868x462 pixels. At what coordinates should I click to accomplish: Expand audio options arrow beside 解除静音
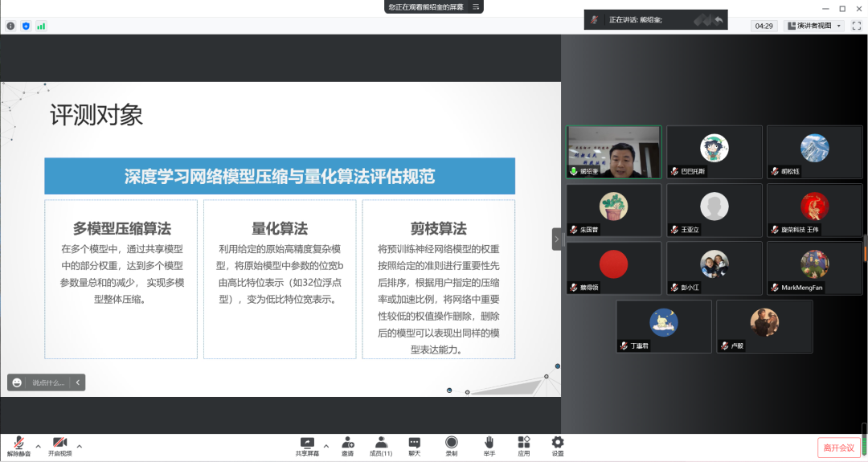click(x=39, y=446)
